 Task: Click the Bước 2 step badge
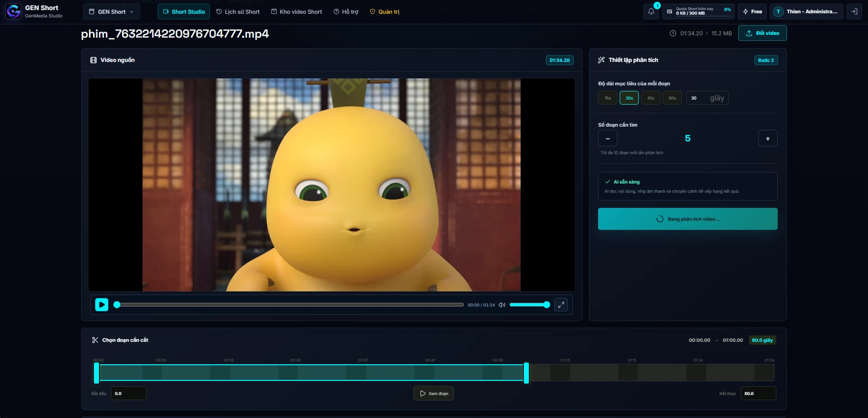coord(766,60)
